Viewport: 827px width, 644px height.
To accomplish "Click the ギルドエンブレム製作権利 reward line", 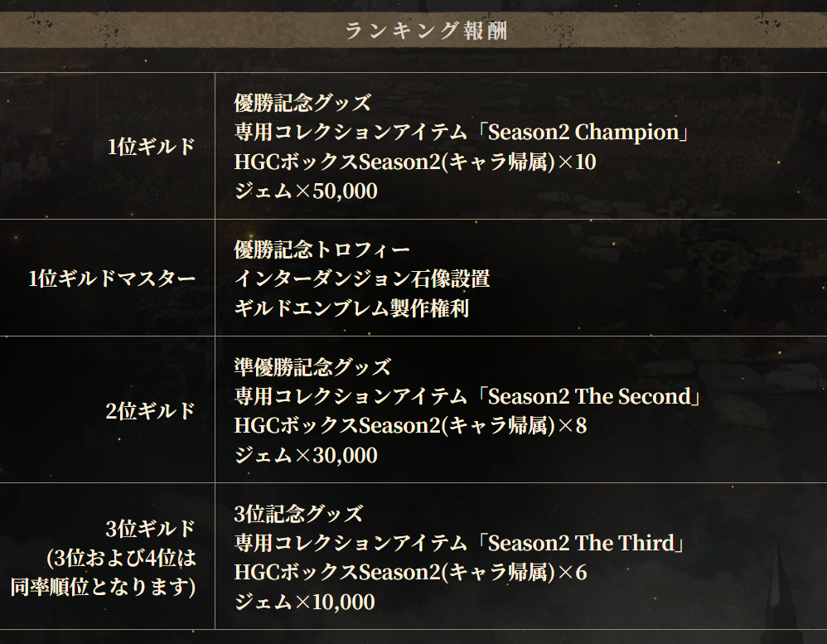I will (351, 308).
